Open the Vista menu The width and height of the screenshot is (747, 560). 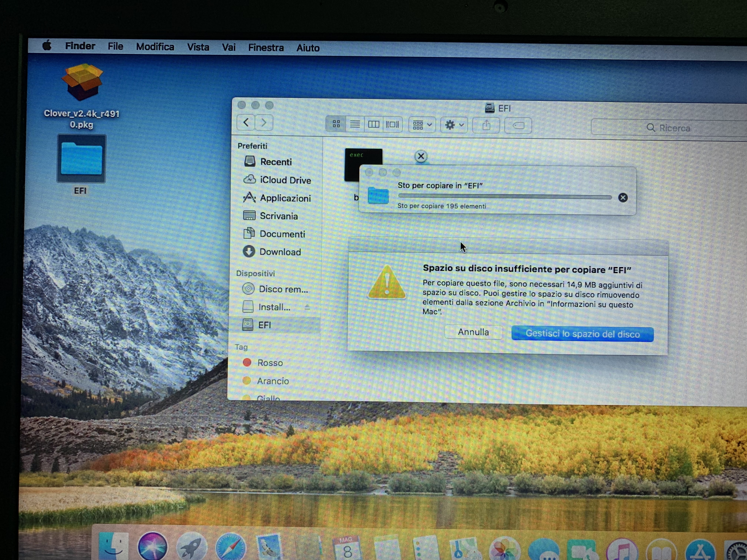click(x=198, y=47)
